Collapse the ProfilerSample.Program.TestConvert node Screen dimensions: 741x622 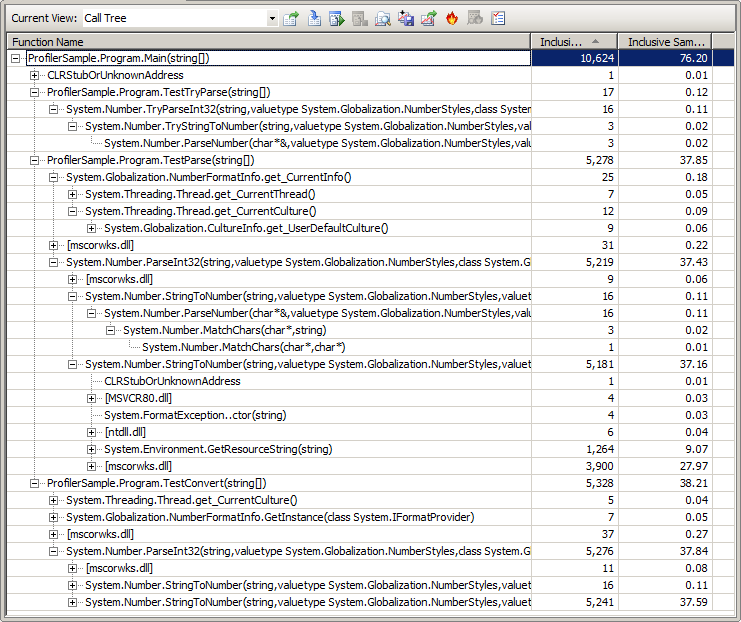pos(34,484)
